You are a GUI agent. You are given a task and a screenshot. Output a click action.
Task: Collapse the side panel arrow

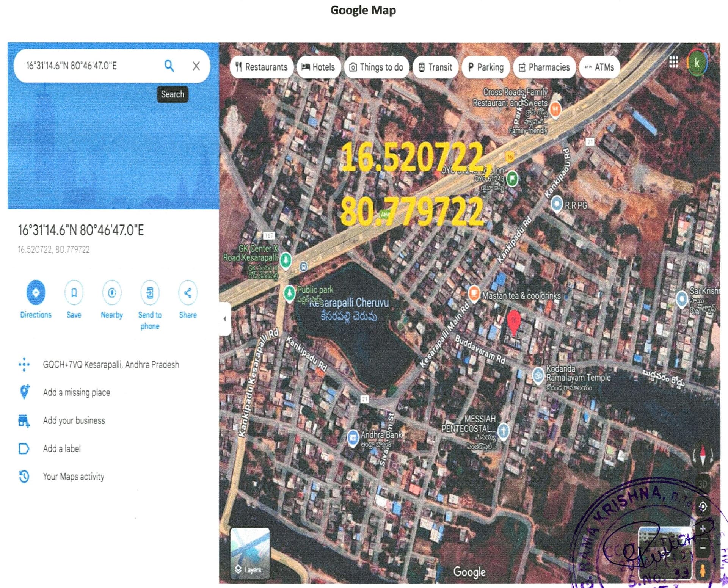[x=225, y=319]
